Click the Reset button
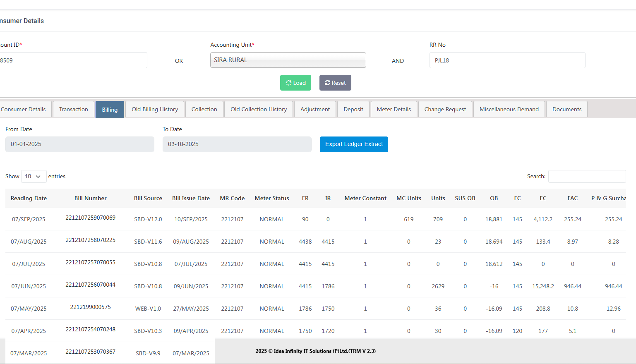Screen dimensions: 636x364 [335, 83]
